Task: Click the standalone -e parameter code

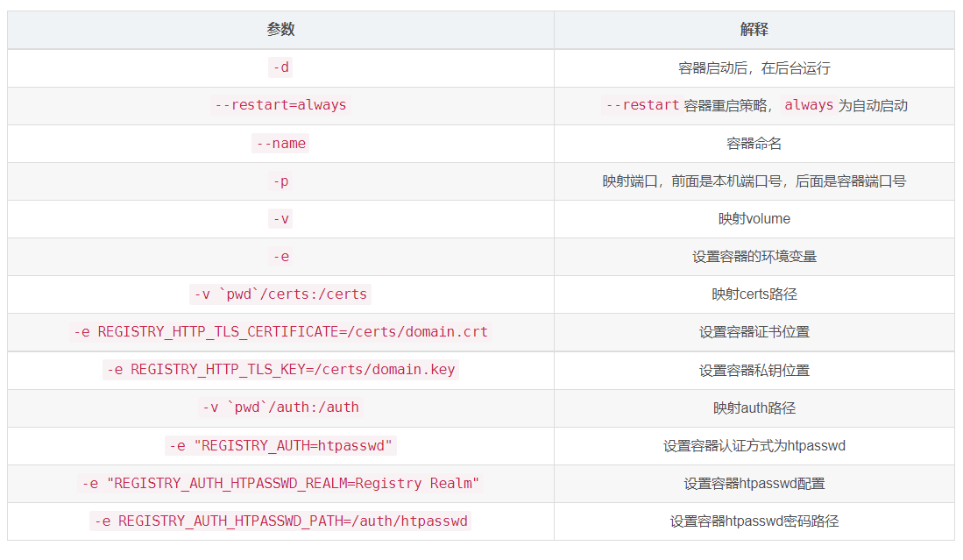Action: [x=280, y=257]
